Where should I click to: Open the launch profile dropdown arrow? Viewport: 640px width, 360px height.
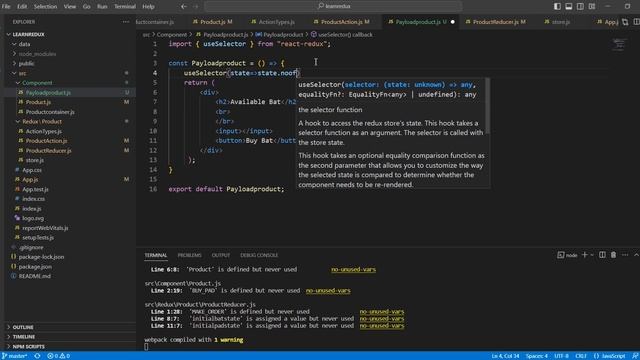click(x=592, y=255)
